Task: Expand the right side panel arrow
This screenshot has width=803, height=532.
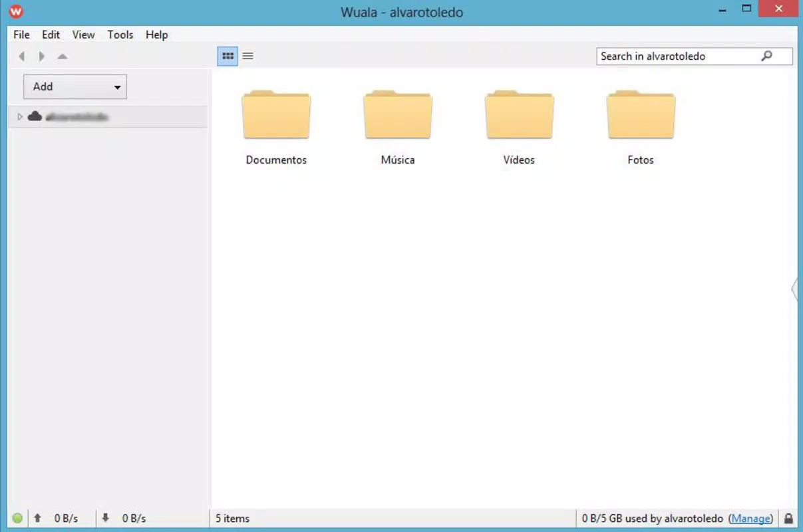Action: (794, 289)
